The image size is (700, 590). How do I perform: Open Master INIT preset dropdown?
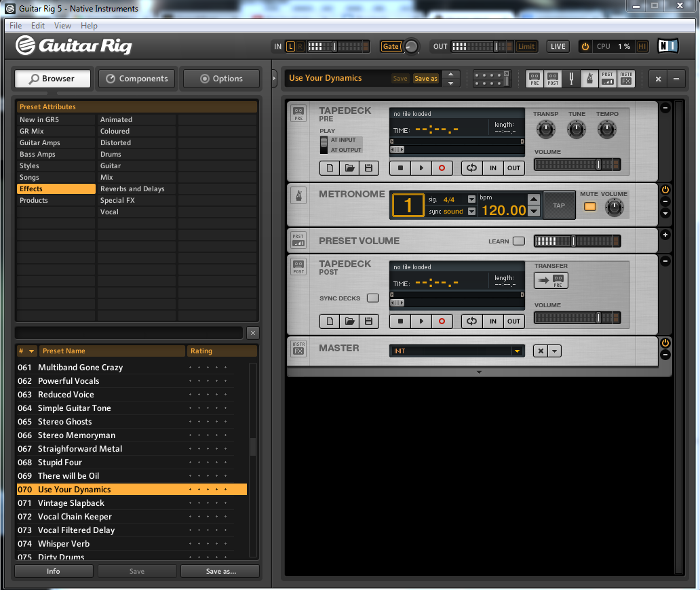pos(517,351)
